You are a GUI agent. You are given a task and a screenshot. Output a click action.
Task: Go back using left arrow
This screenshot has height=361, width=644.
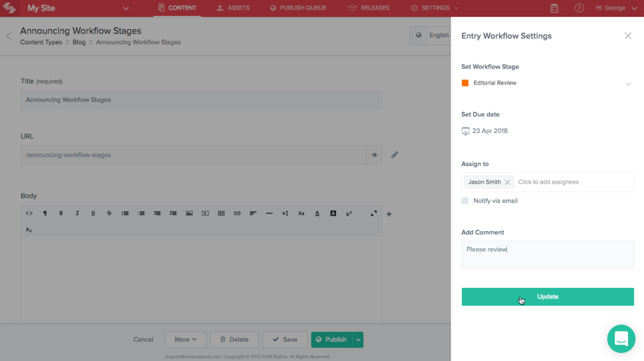(x=9, y=36)
